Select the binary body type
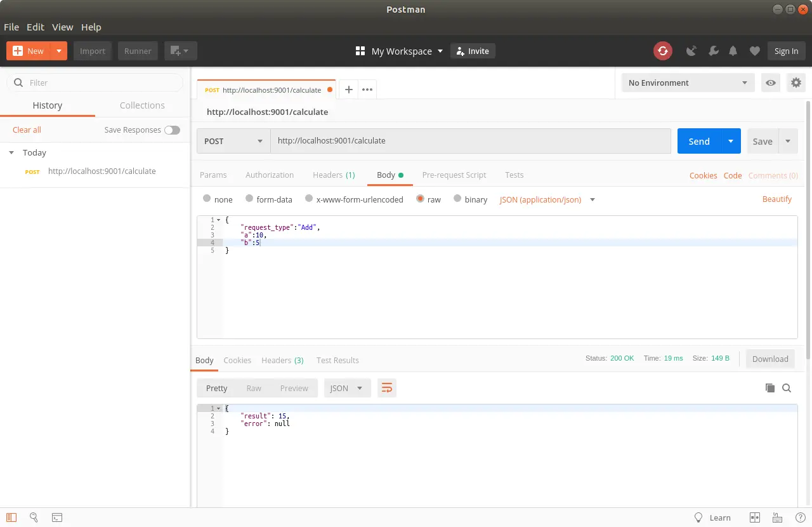This screenshot has width=812, height=527. [457, 199]
